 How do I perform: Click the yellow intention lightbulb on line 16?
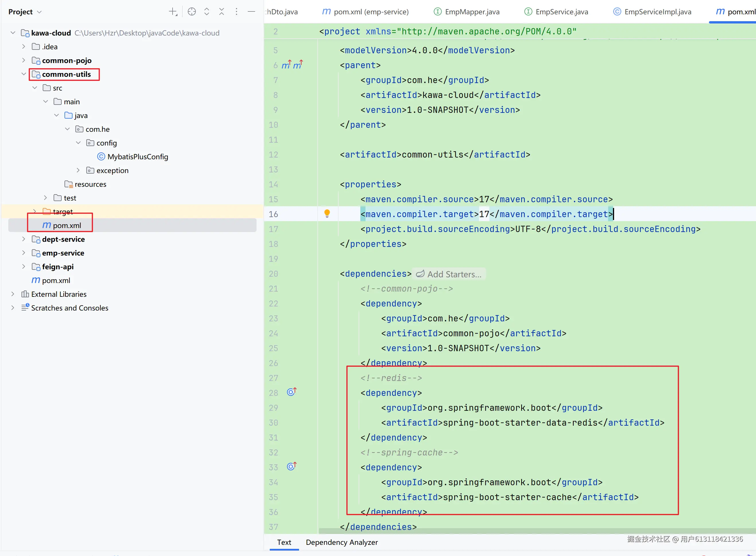327,213
